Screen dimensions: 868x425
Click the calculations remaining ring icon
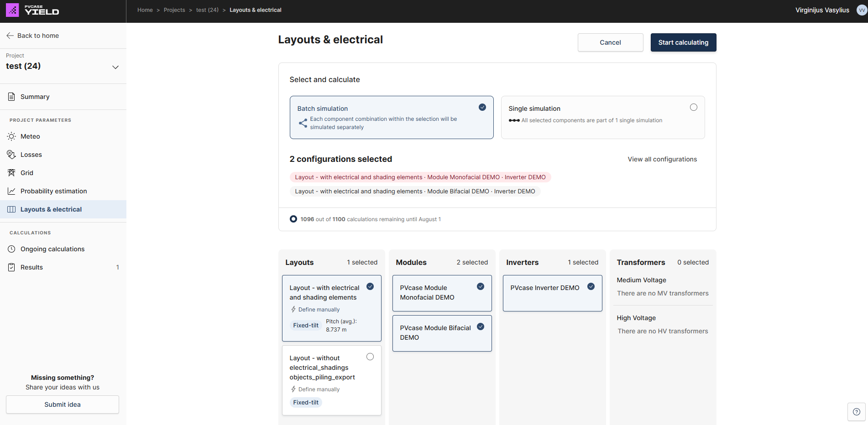(293, 219)
